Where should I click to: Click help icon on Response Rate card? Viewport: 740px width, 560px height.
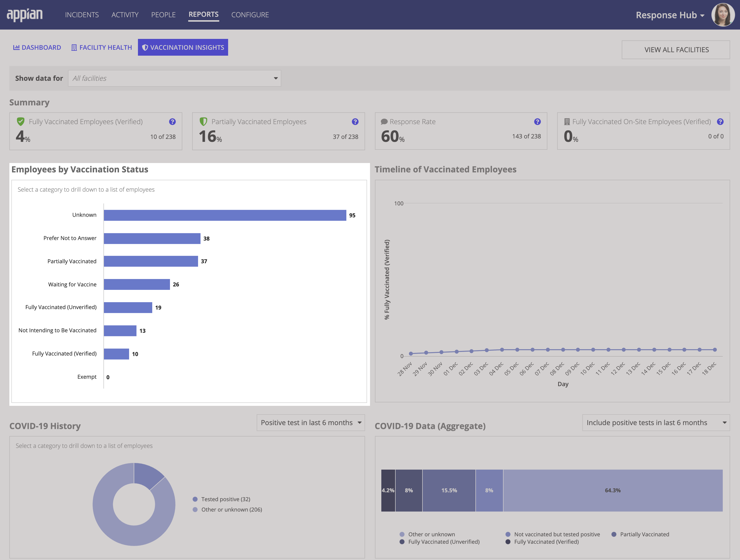(x=537, y=122)
